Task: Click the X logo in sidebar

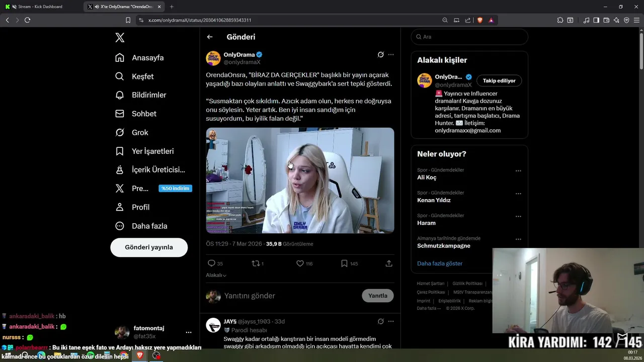Action: [120, 37]
